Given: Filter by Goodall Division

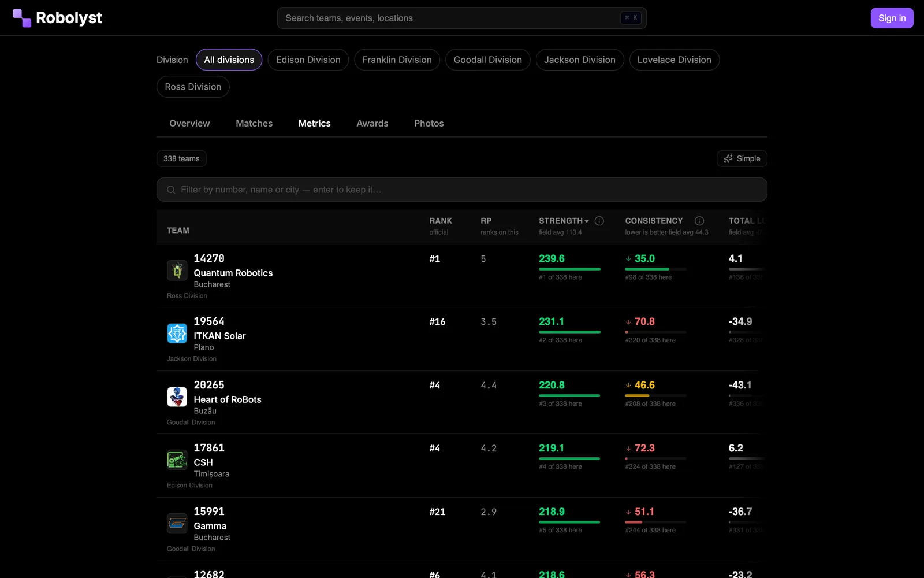Looking at the screenshot, I should click(x=488, y=60).
